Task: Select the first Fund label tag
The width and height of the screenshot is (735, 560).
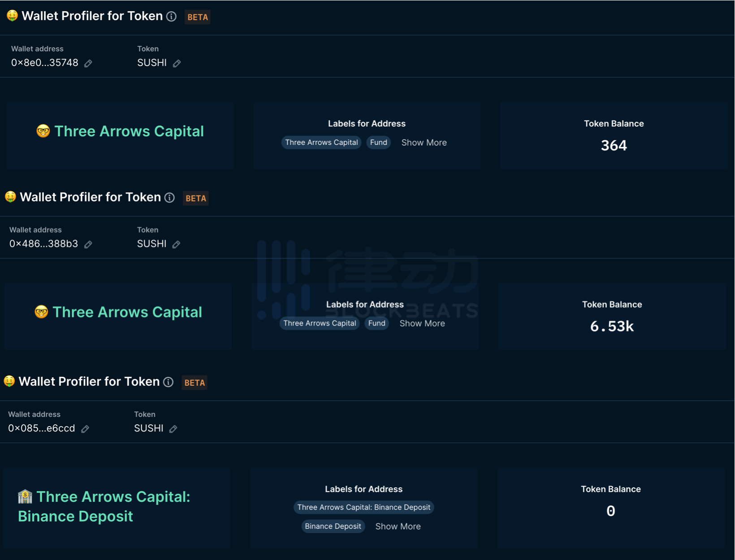Action: coord(379,142)
